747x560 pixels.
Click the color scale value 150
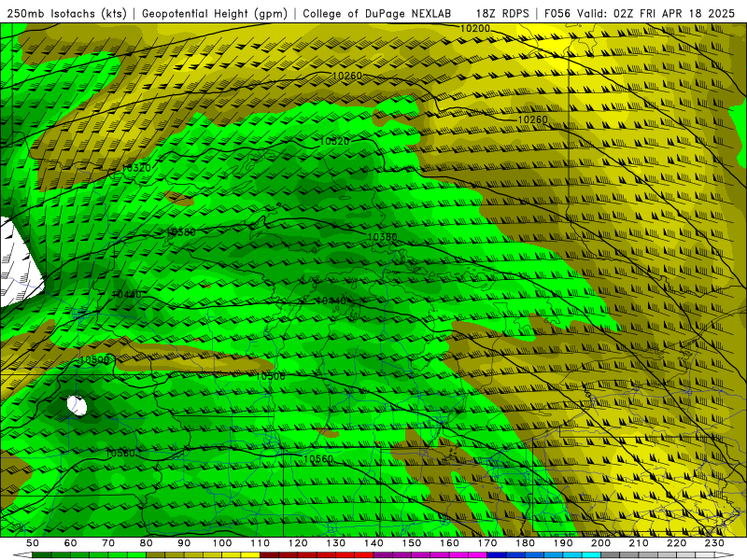click(412, 543)
